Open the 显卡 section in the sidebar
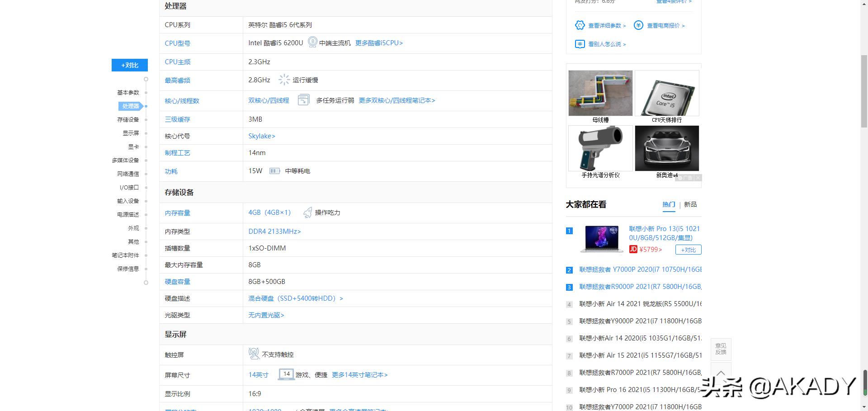 (133, 146)
